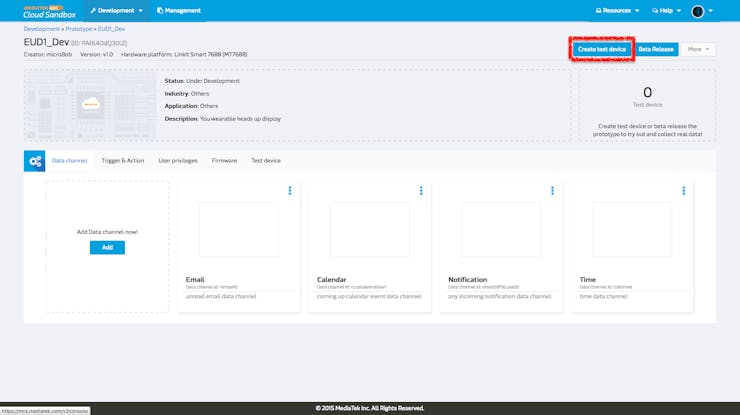Screen dimensions: 740x415
Task: Open Time card three-dot menu
Action: 683,190
